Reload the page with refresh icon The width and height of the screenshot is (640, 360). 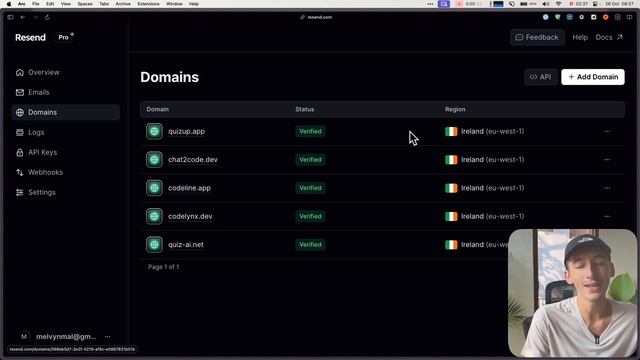pos(47,17)
